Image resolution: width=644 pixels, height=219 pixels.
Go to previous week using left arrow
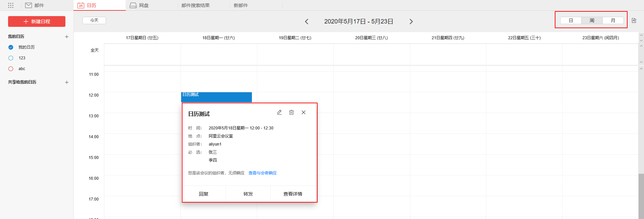[307, 21]
